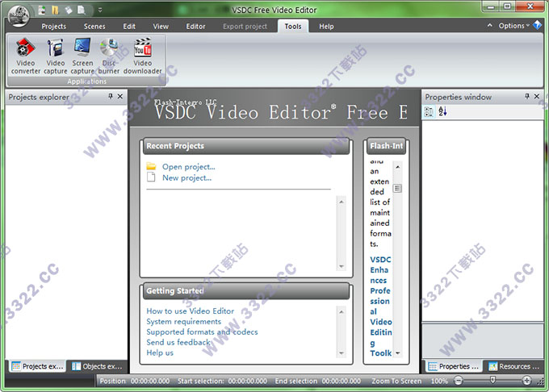Click Getting Started scrollbar down arrow

(x=342, y=353)
